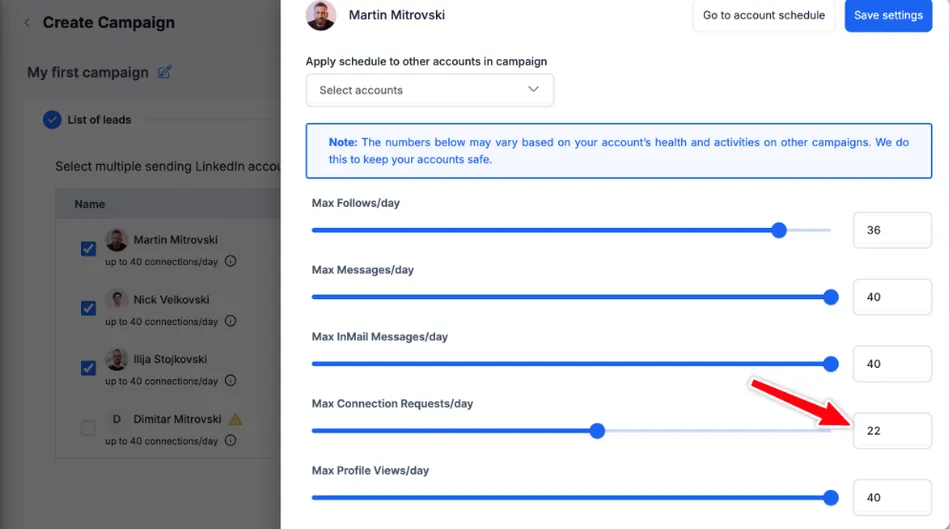Open info icon for Ilija Stojkovski connections limit

230,381
